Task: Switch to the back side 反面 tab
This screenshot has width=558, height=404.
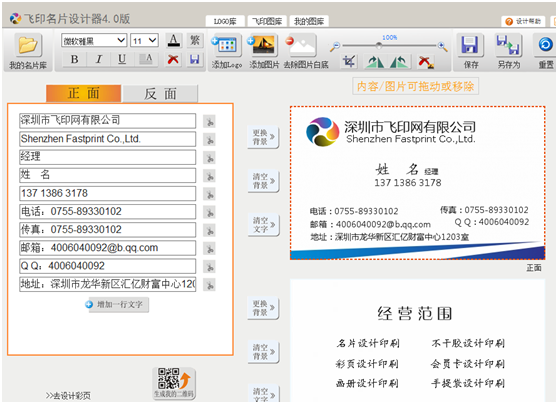Action: tap(160, 94)
